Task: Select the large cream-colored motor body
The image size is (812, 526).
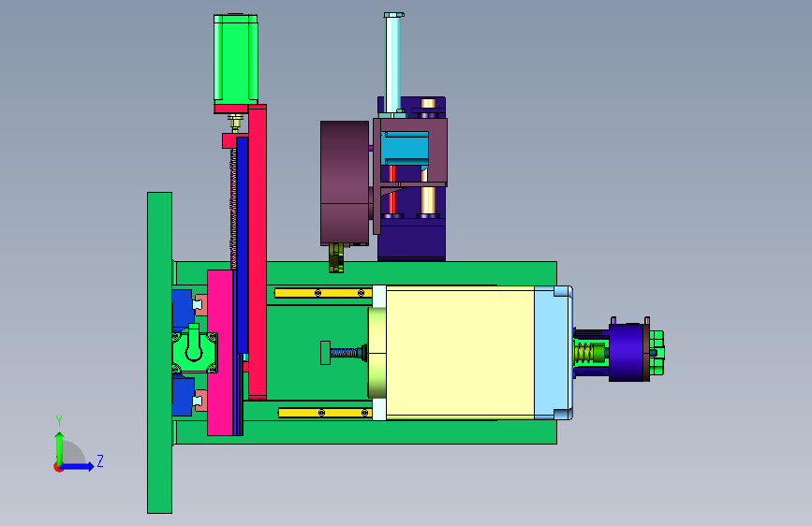Action: click(x=460, y=353)
